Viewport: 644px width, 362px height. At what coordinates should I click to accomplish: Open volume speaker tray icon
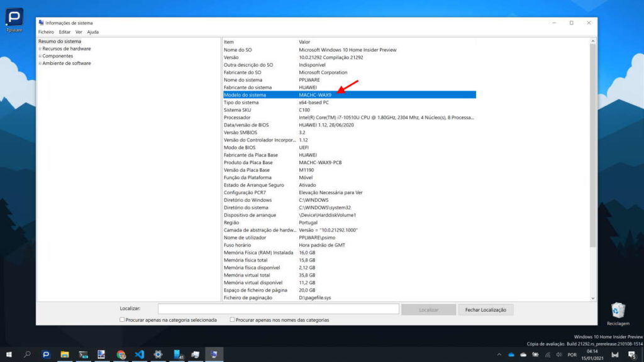point(559,355)
